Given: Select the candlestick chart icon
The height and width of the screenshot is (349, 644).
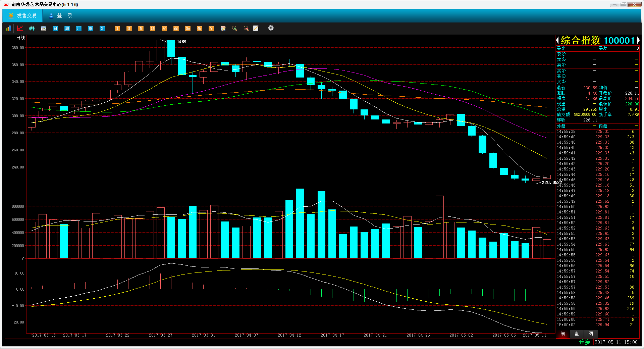Looking at the screenshot, I should tap(32, 29).
